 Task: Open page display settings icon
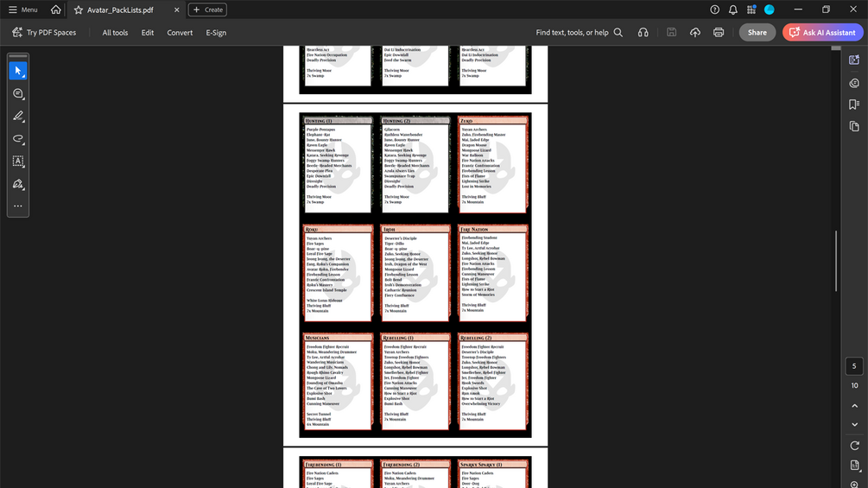point(854,466)
